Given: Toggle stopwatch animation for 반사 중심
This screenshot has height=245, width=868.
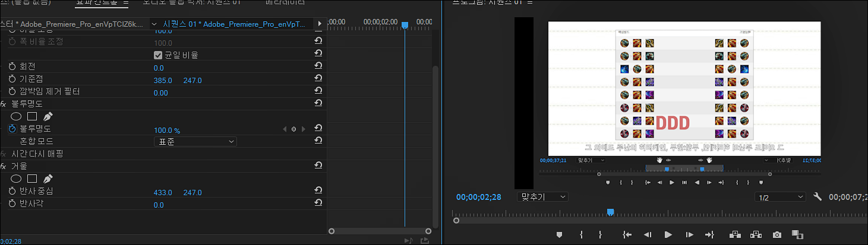Looking at the screenshot, I should tap(12, 192).
